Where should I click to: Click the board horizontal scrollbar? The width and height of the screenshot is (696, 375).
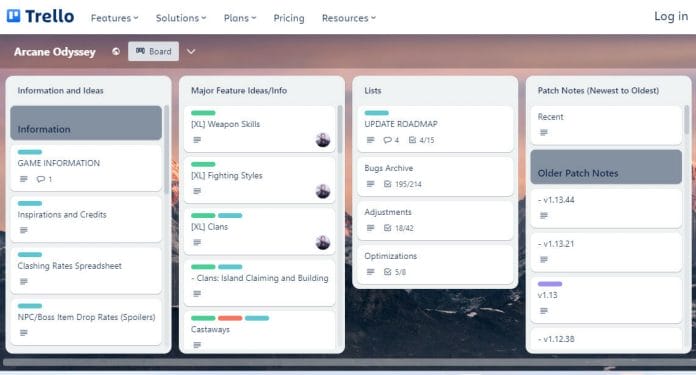[x=348, y=363]
